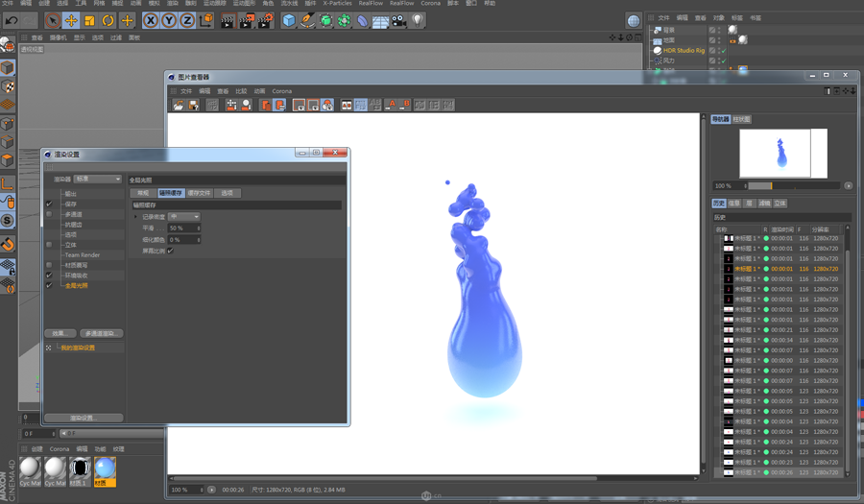The width and height of the screenshot is (864, 504).
Task: Toggle the 保存 checkbox in Render Settings
Action: point(49,204)
